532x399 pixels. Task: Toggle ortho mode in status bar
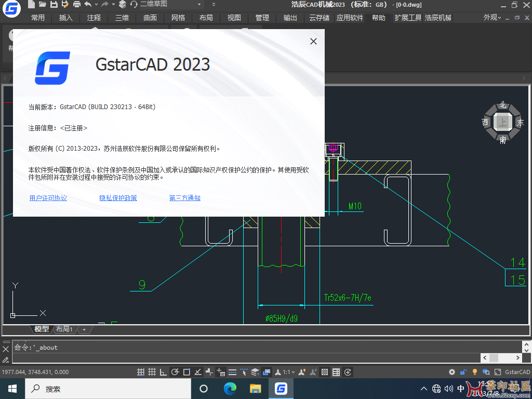tap(163, 372)
